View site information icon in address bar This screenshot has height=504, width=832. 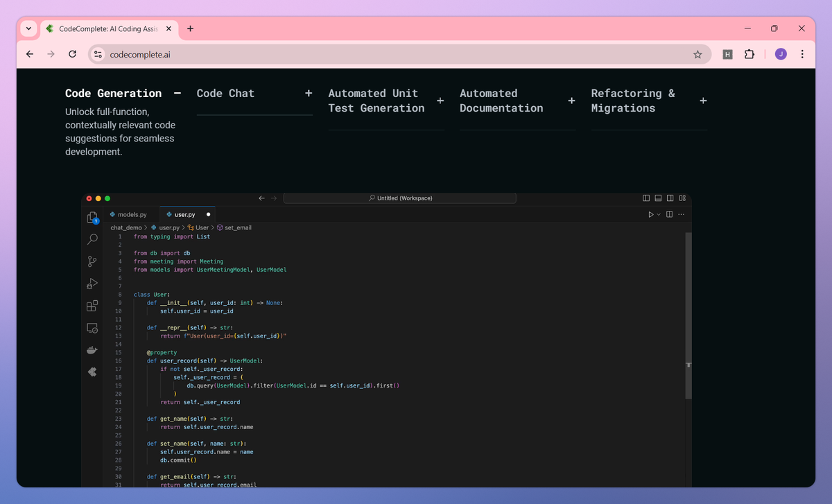(x=98, y=54)
